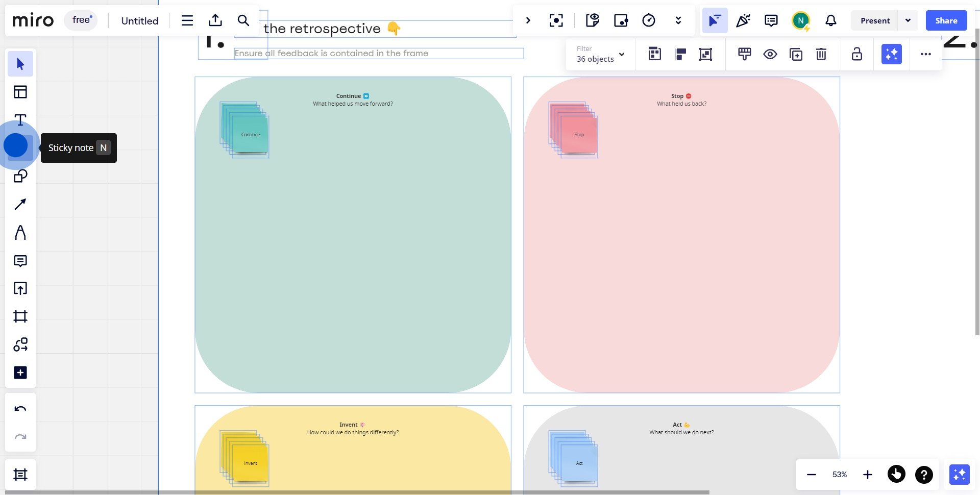
Task: Zoom in with the plus button
Action: (x=868, y=475)
